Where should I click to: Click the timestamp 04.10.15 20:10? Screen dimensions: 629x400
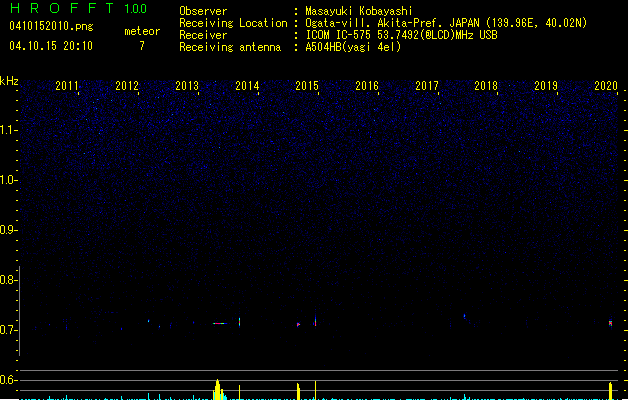pyautogui.click(x=51, y=46)
